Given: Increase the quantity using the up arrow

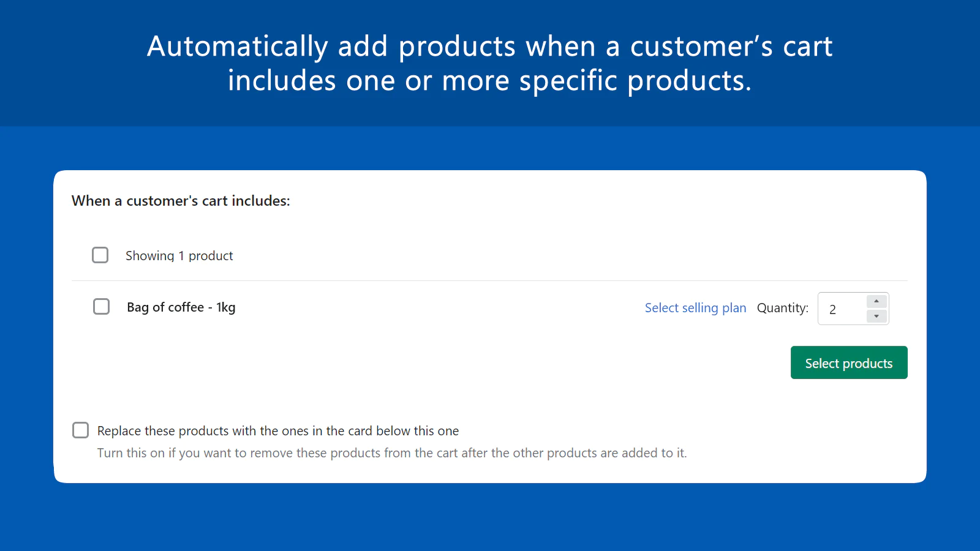Looking at the screenshot, I should pos(876,301).
